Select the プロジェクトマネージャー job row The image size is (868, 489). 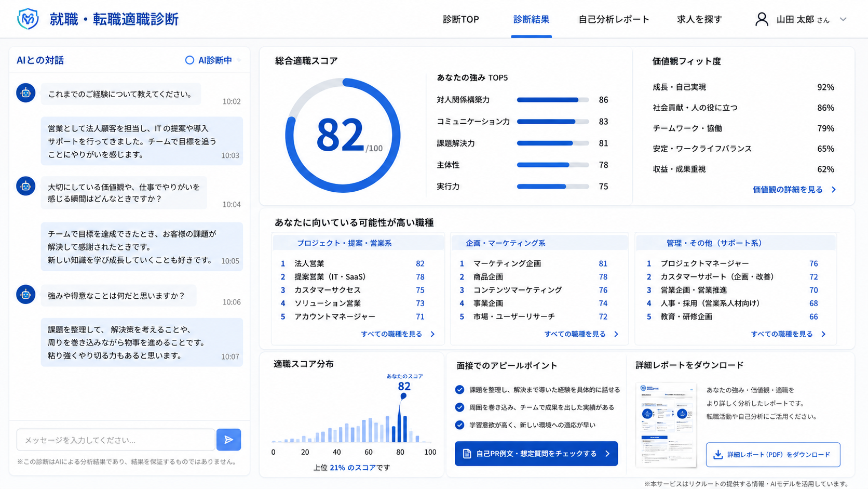pyautogui.click(x=732, y=263)
